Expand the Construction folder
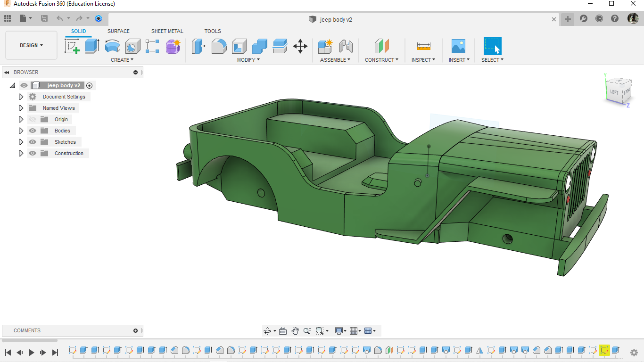This screenshot has width=644, height=362. [x=21, y=153]
